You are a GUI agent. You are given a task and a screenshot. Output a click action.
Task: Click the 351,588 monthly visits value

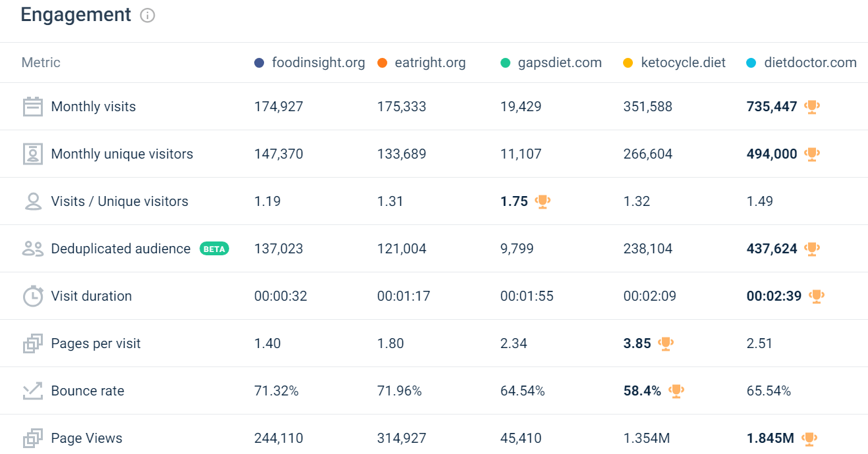[x=648, y=107]
